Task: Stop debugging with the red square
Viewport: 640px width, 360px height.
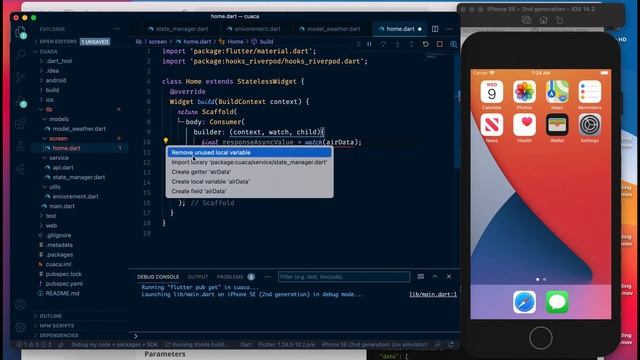Action: [440, 44]
